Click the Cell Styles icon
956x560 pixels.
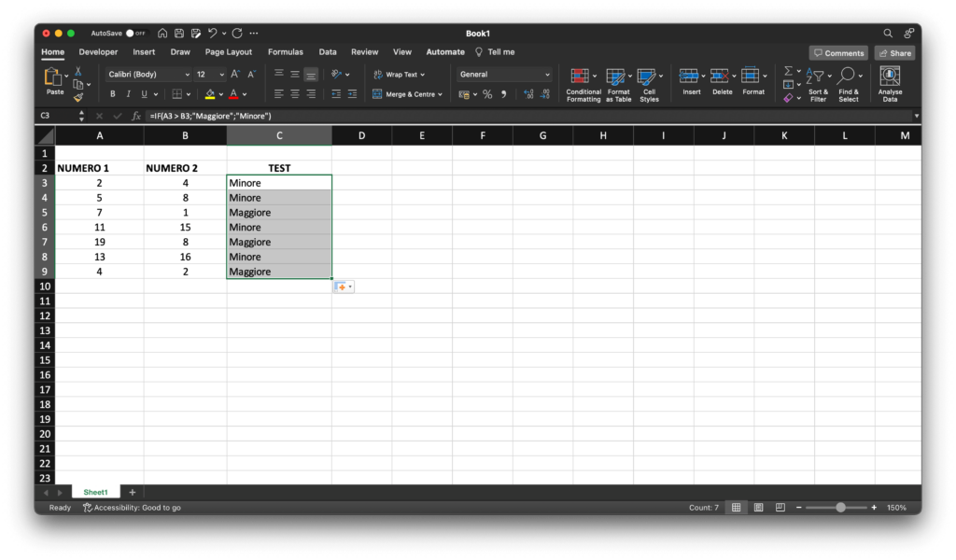pyautogui.click(x=646, y=77)
